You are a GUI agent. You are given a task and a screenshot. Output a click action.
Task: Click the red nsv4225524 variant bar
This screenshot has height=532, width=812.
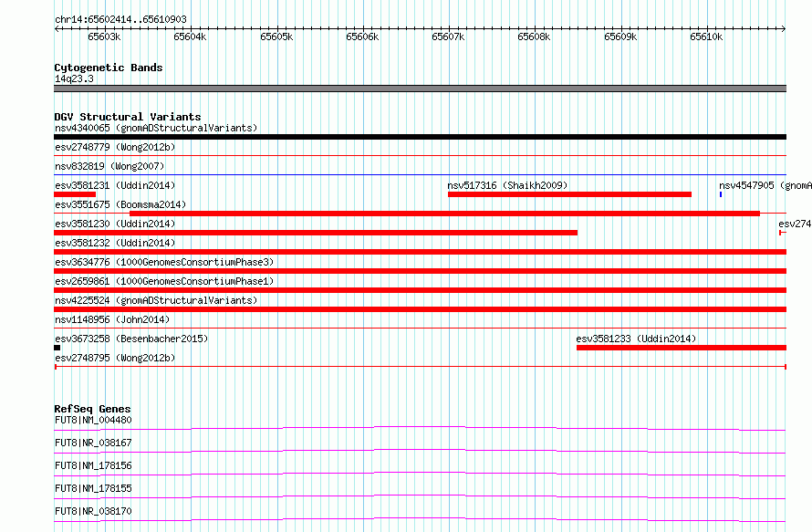click(x=420, y=309)
